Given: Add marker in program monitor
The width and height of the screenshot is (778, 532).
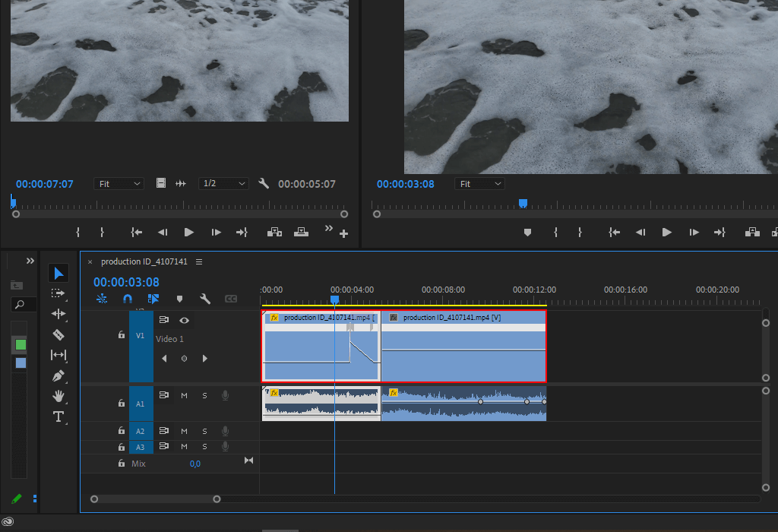Looking at the screenshot, I should 527,233.
